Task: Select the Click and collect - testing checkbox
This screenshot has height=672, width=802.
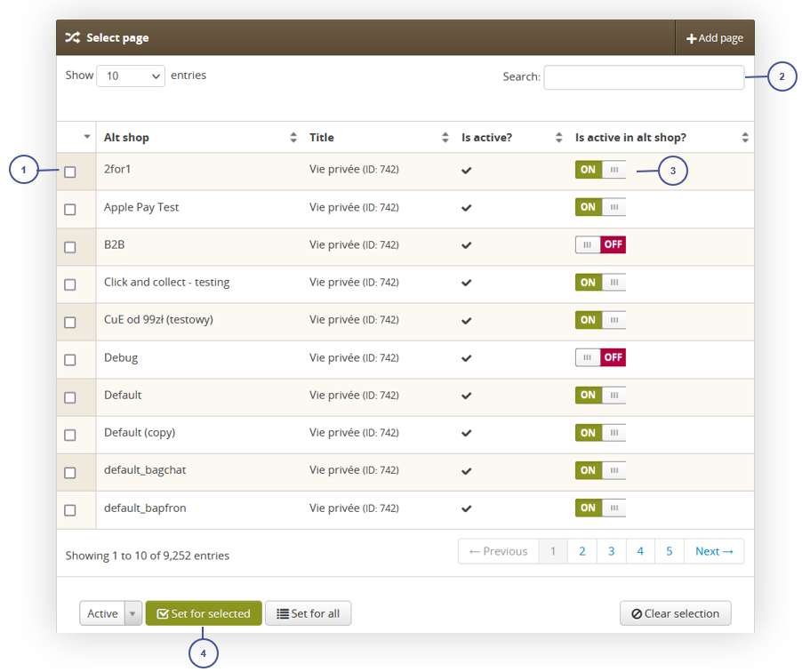Action: click(x=70, y=284)
